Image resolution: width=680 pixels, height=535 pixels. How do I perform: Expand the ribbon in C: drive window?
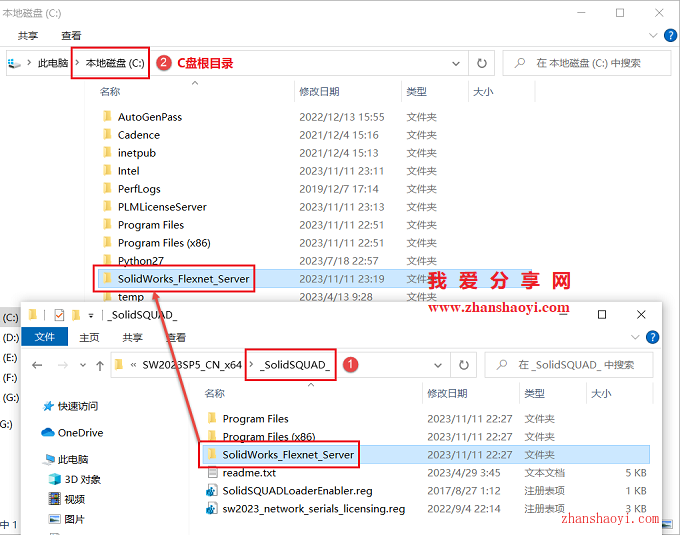click(653, 36)
